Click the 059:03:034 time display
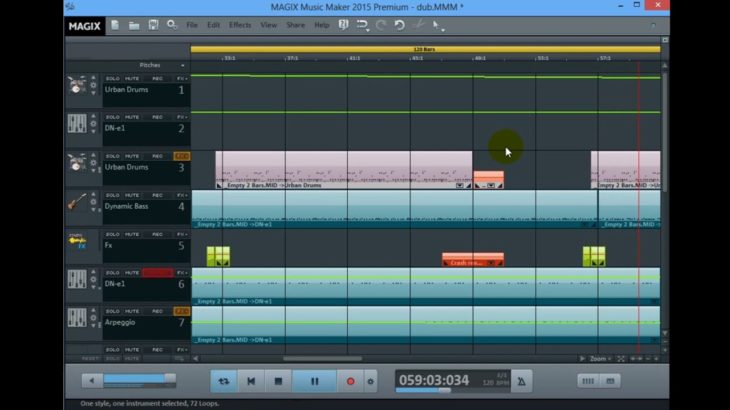 point(434,380)
